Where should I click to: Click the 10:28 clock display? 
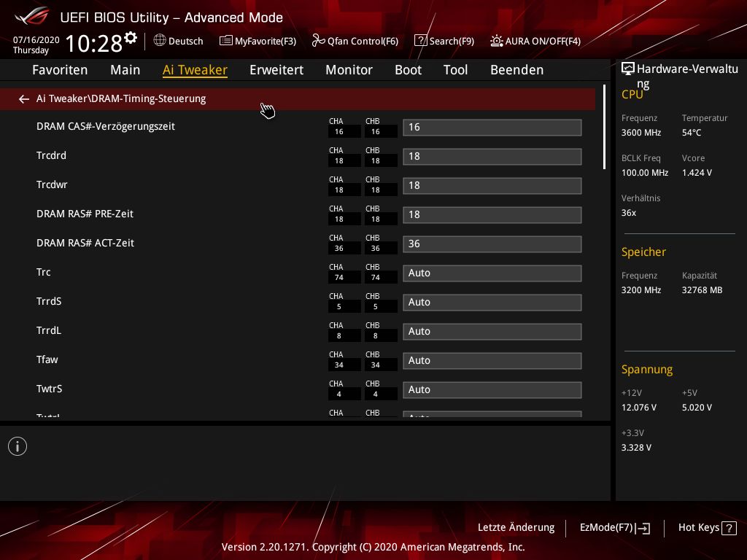(x=94, y=44)
